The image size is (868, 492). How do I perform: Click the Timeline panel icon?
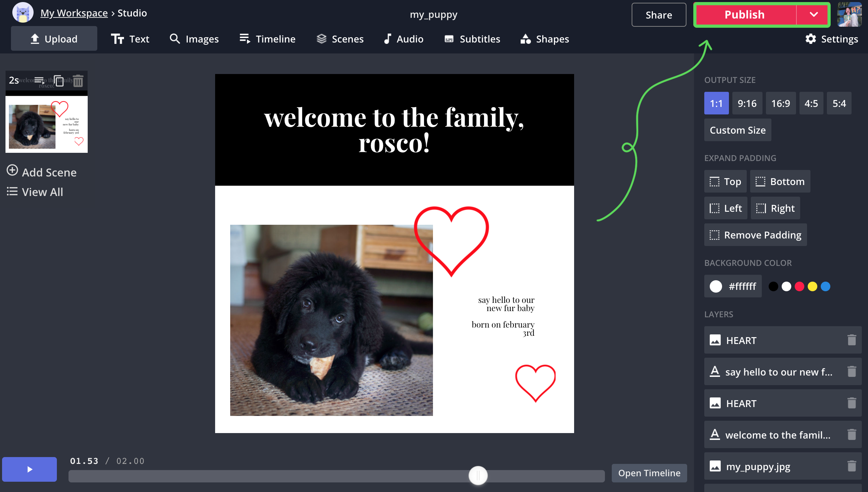[268, 39]
